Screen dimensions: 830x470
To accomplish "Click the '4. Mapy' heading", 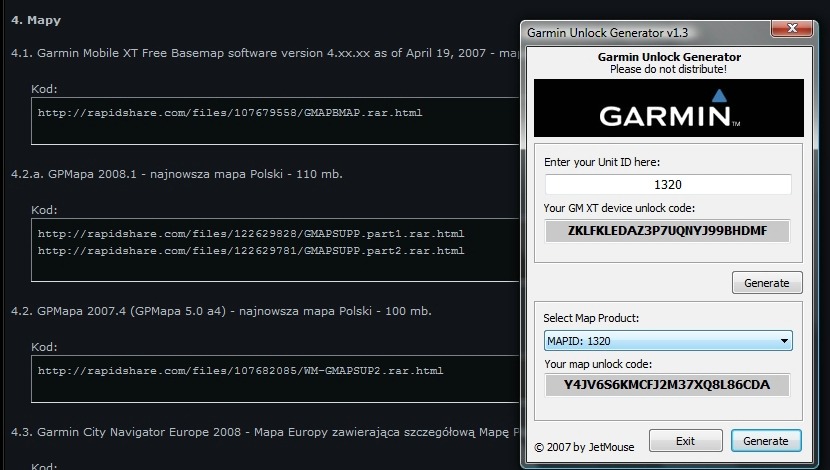I will point(36,20).
